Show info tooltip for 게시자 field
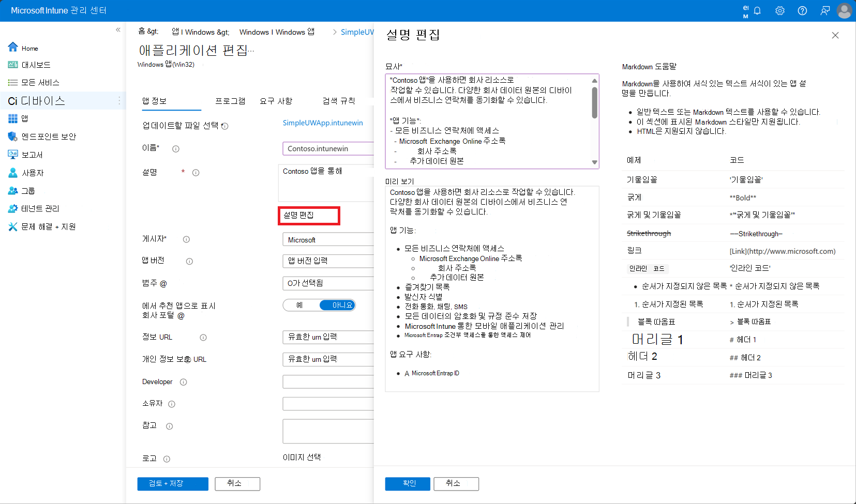856x504 pixels. coord(186,239)
